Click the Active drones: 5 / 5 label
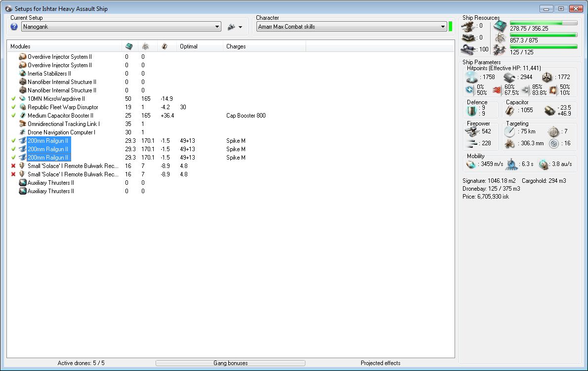Image resolution: width=588 pixels, height=371 pixels. tap(81, 363)
